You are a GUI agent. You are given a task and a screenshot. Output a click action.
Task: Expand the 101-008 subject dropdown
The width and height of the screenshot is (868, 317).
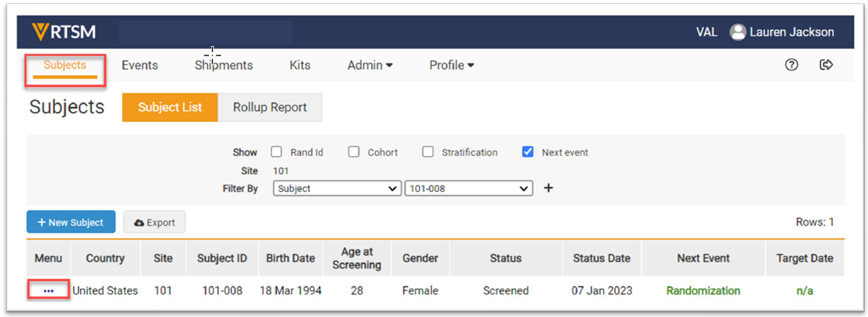point(468,189)
